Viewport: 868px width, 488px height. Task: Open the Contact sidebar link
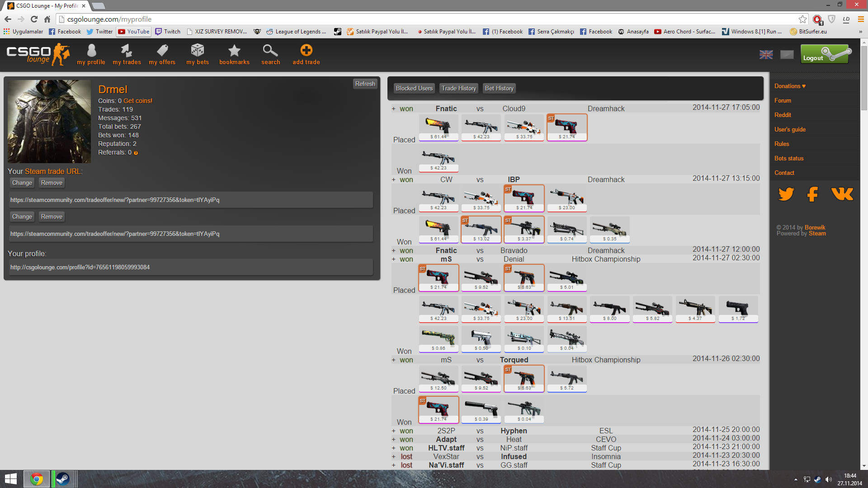(x=784, y=173)
